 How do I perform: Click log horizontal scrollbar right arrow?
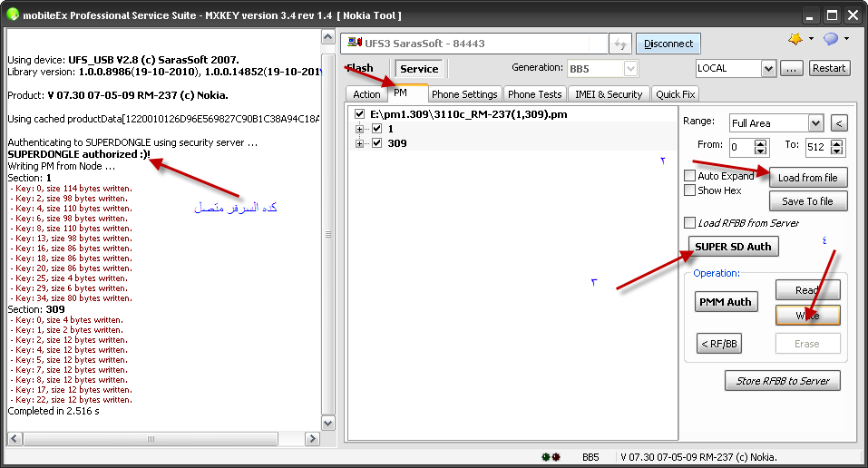coord(312,439)
